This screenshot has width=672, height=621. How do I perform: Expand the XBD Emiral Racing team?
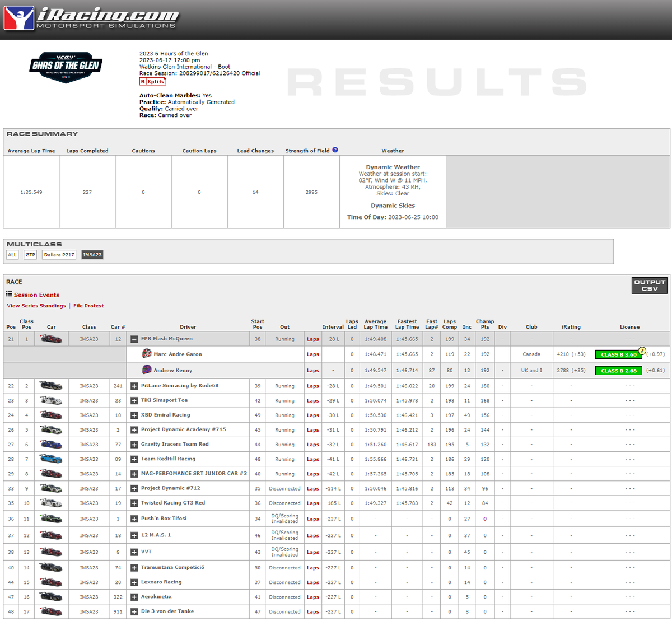coord(134,415)
